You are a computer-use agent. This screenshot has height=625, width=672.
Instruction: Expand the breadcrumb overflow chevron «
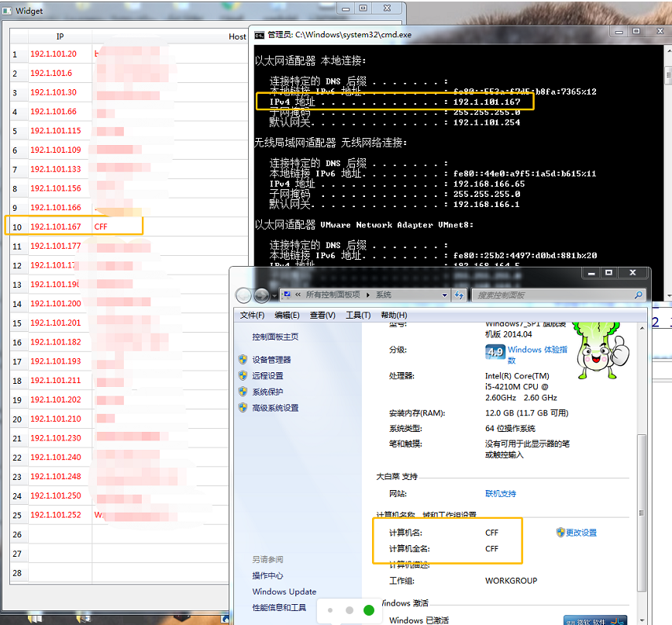(296, 295)
